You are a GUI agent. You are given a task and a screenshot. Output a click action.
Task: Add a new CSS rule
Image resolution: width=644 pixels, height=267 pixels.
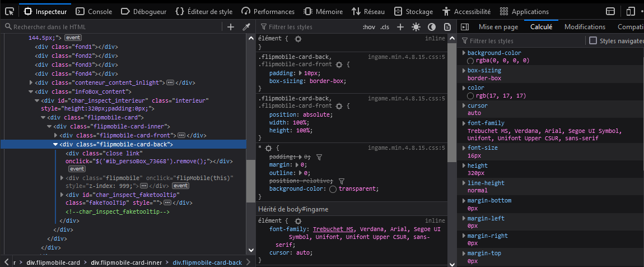coord(400,27)
